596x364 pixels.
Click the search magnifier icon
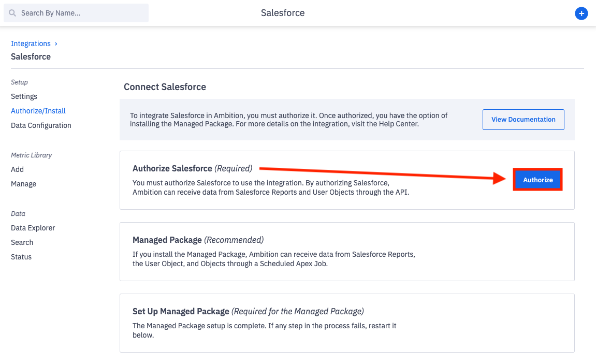12,13
